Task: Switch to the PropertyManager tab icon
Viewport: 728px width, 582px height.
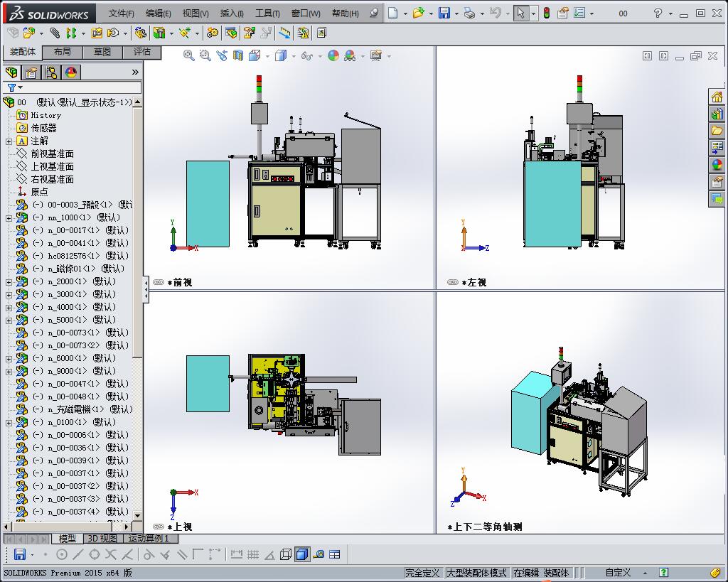Action: click(31, 72)
